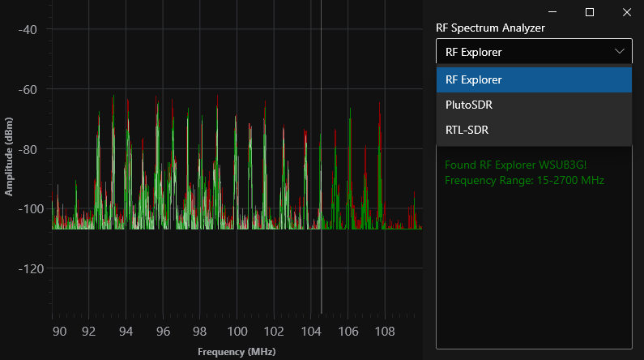The width and height of the screenshot is (644, 360).
Task: Collapse the device dropdown using its chevron
Action: tap(620, 52)
